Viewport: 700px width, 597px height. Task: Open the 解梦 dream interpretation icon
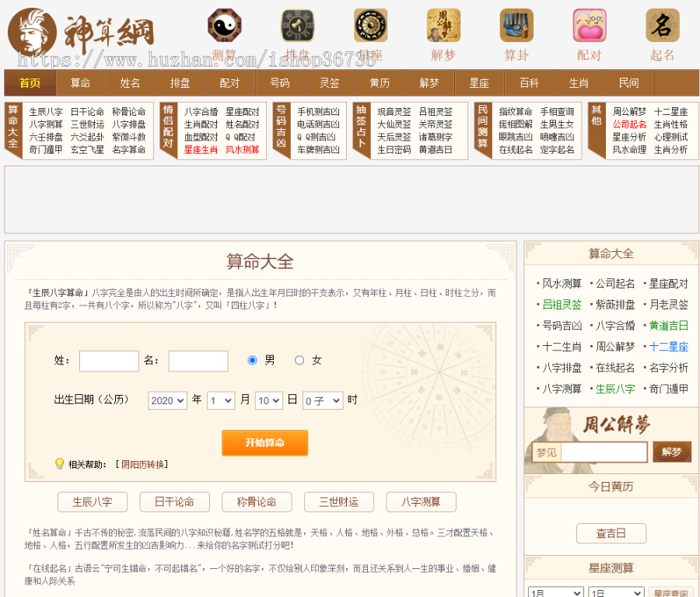point(443,26)
